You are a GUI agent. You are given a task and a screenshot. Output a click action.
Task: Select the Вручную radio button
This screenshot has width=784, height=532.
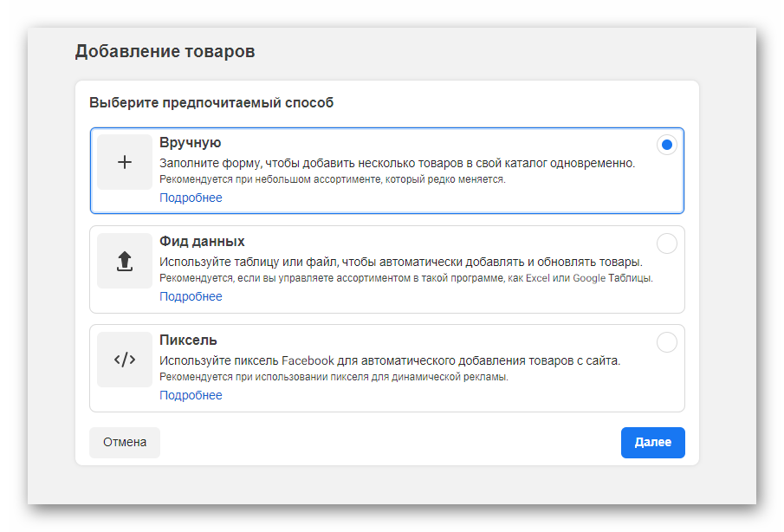pyautogui.click(x=666, y=145)
